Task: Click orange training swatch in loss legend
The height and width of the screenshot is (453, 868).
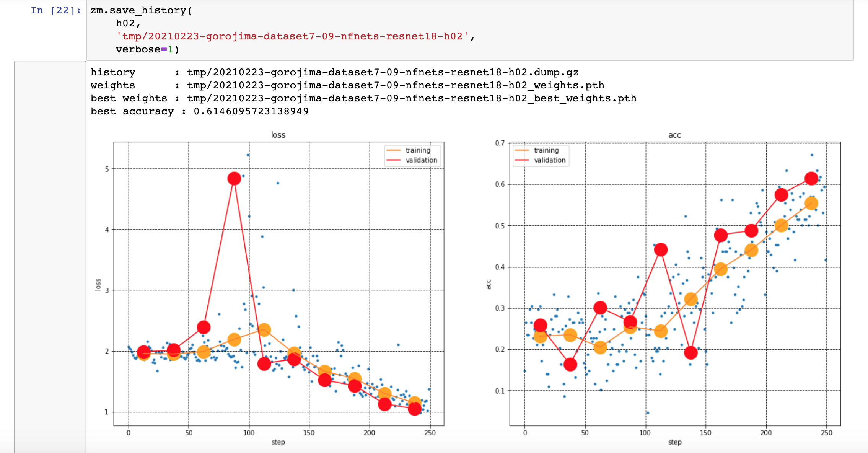Action: pos(394,150)
